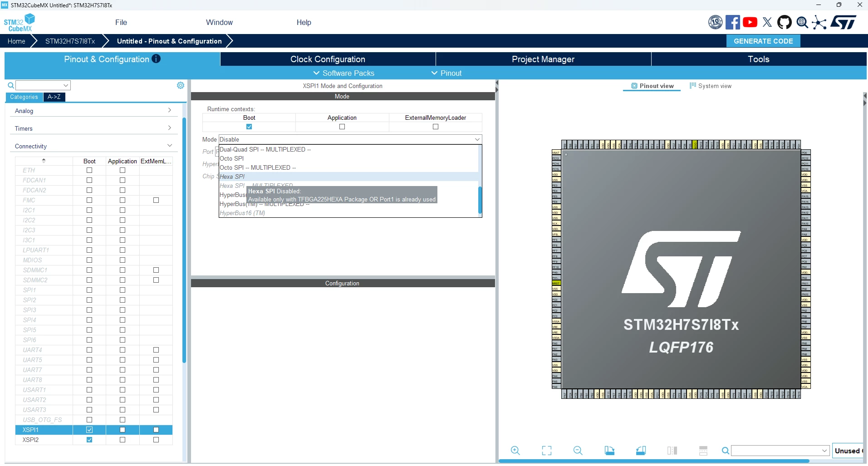This screenshot has height=466, width=868.
Task: Switch to the A->Z list tab
Action: [54, 97]
